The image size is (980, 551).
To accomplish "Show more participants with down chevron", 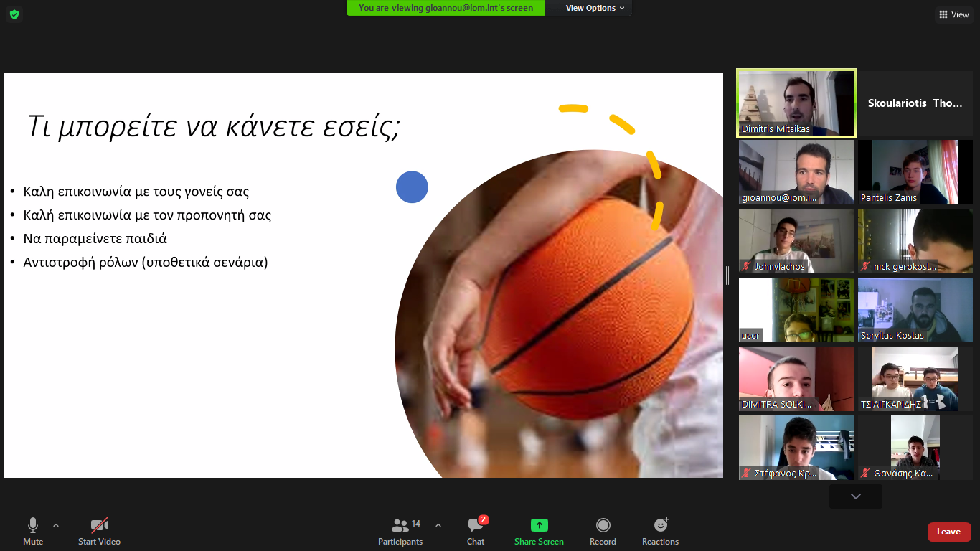I will click(x=855, y=496).
